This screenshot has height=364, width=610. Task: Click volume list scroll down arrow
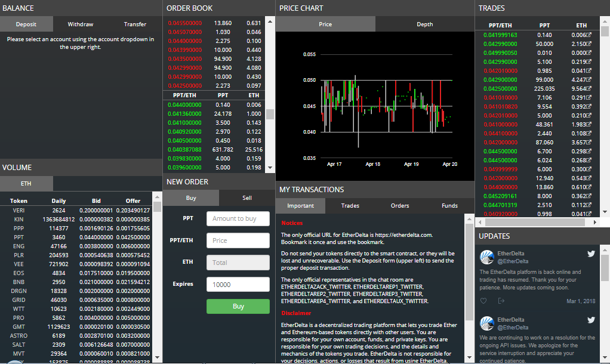pos(157,357)
